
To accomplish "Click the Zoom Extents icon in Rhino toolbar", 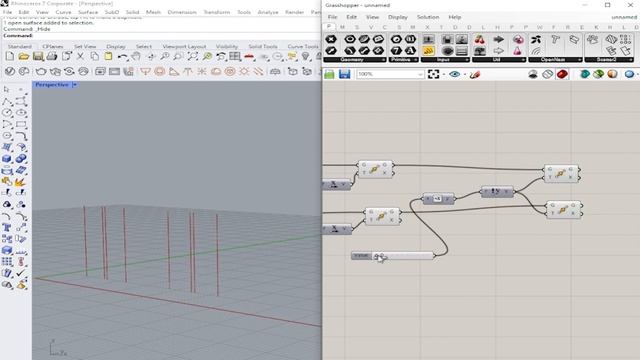I will pos(193,56).
